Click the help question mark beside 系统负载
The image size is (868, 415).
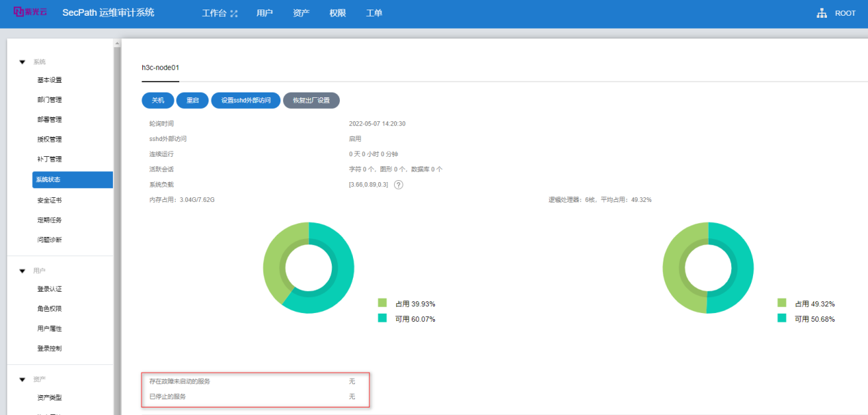399,184
